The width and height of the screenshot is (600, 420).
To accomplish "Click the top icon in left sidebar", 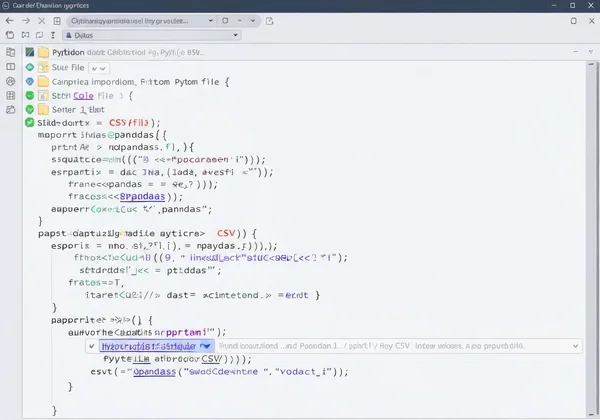I will point(10,52).
